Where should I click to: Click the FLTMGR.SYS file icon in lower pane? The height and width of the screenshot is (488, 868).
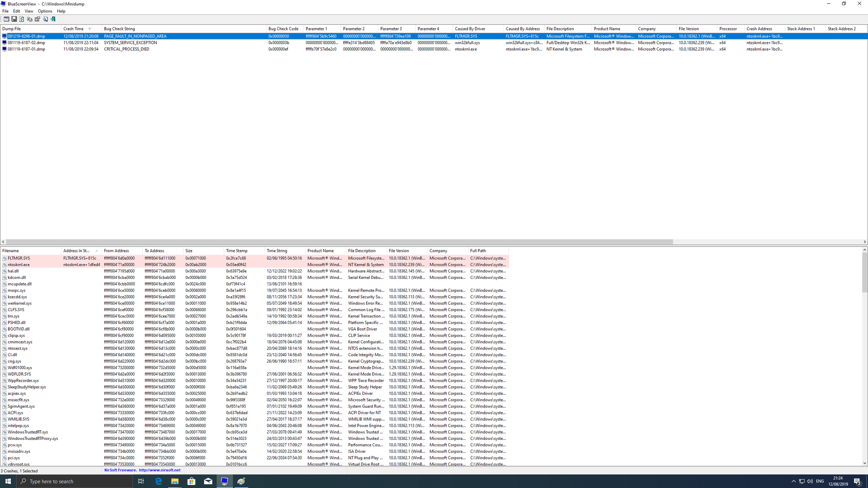pyautogui.click(x=4, y=258)
